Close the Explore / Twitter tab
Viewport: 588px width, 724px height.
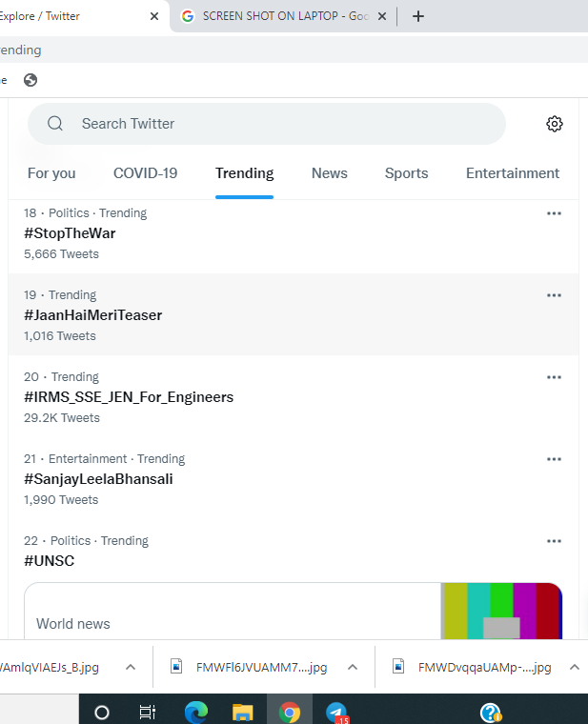[x=154, y=16]
